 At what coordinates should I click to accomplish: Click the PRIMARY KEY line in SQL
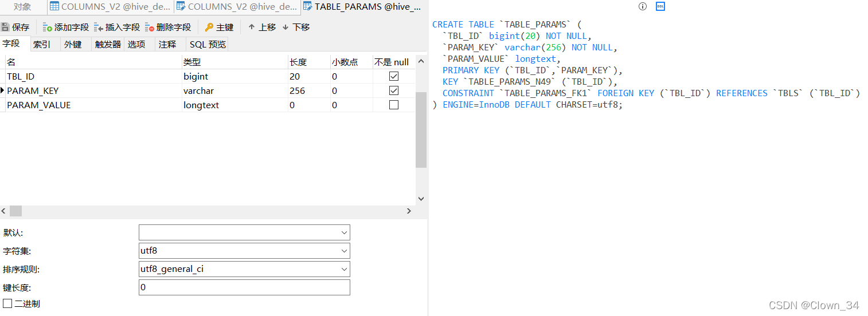pyautogui.click(x=533, y=70)
